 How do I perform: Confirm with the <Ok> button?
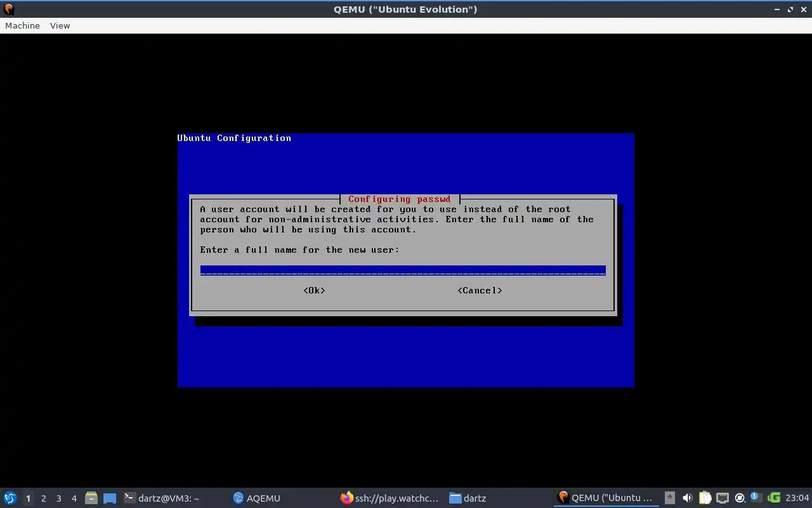(314, 290)
